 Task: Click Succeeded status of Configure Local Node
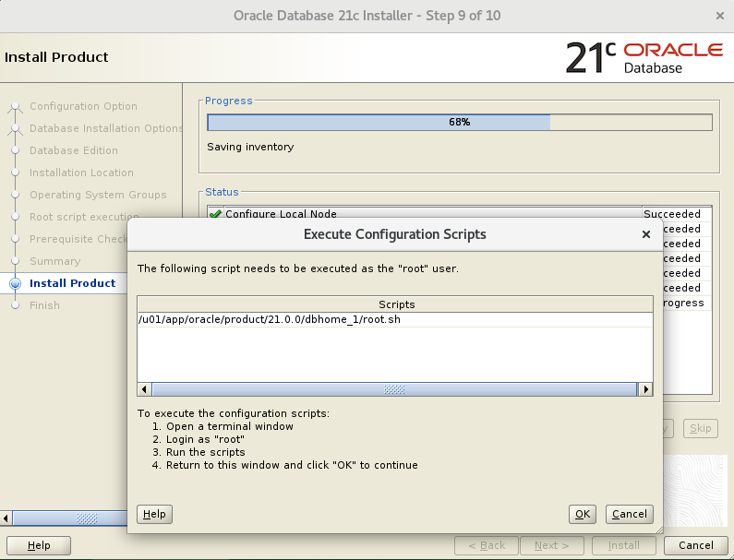tap(672, 214)
